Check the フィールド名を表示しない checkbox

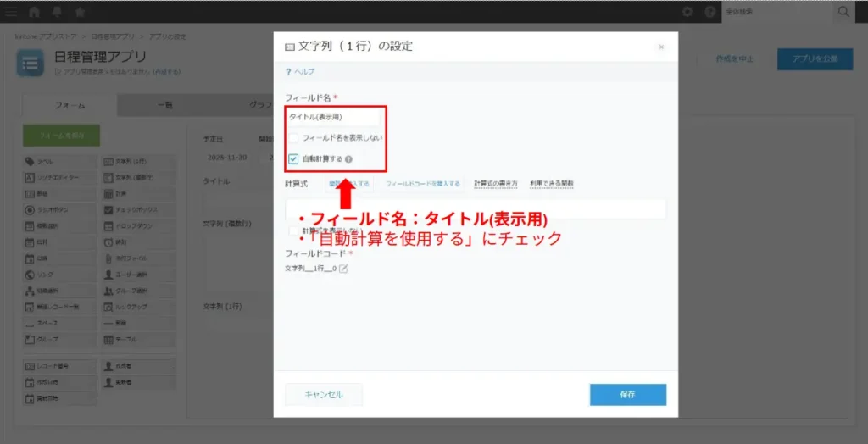293,137
